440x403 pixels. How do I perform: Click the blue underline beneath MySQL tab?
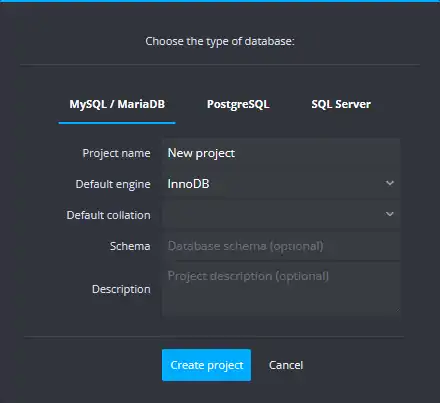tap(117, 123)
